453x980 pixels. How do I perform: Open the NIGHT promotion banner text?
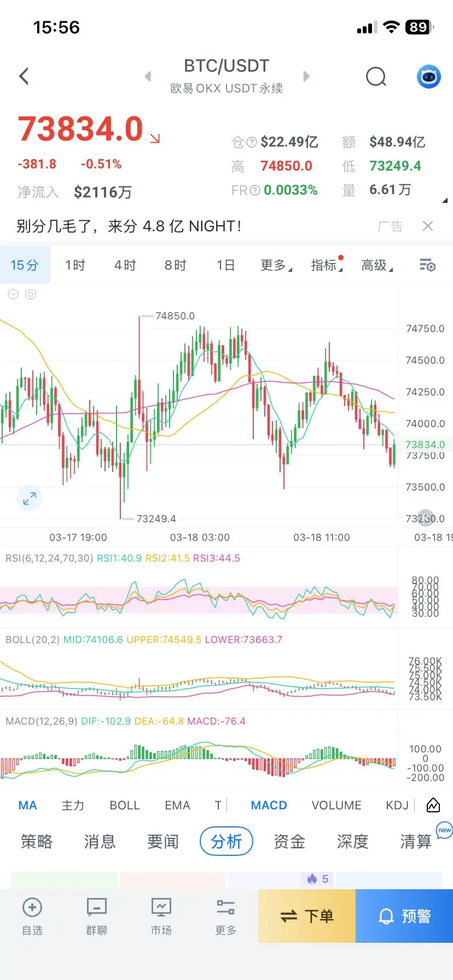coord(129,226)
